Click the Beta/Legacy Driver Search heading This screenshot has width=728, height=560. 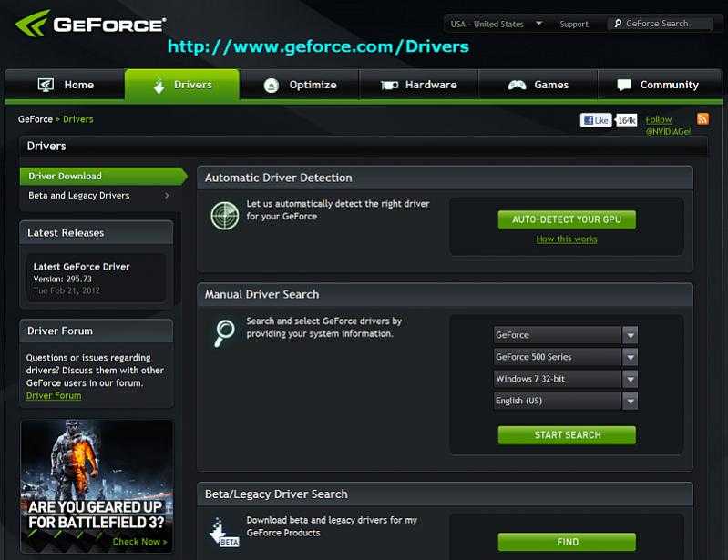(x=276, y=494)
